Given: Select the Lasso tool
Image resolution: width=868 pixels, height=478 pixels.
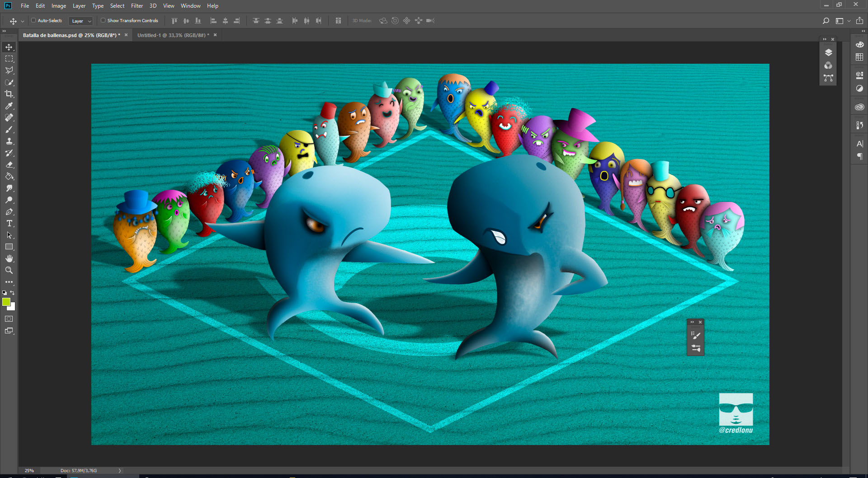Looking at the screenshot, I should (x=9, y=70).
